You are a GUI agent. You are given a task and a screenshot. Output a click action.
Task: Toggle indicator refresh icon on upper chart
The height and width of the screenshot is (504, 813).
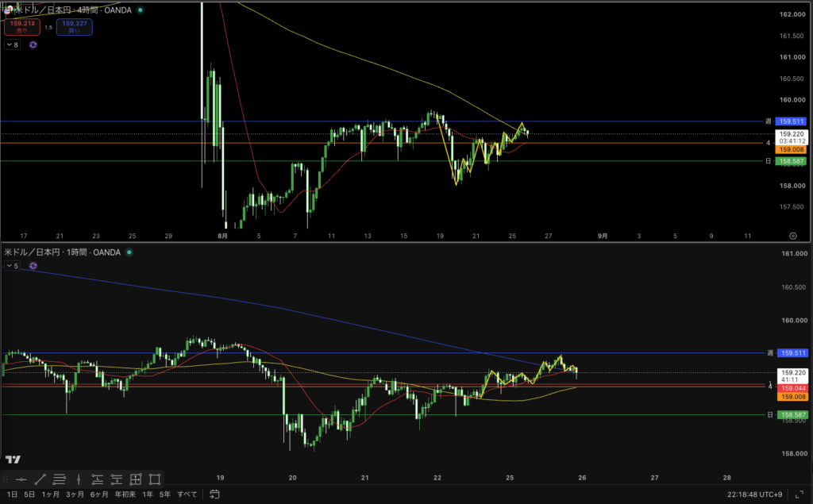(33, 44)
